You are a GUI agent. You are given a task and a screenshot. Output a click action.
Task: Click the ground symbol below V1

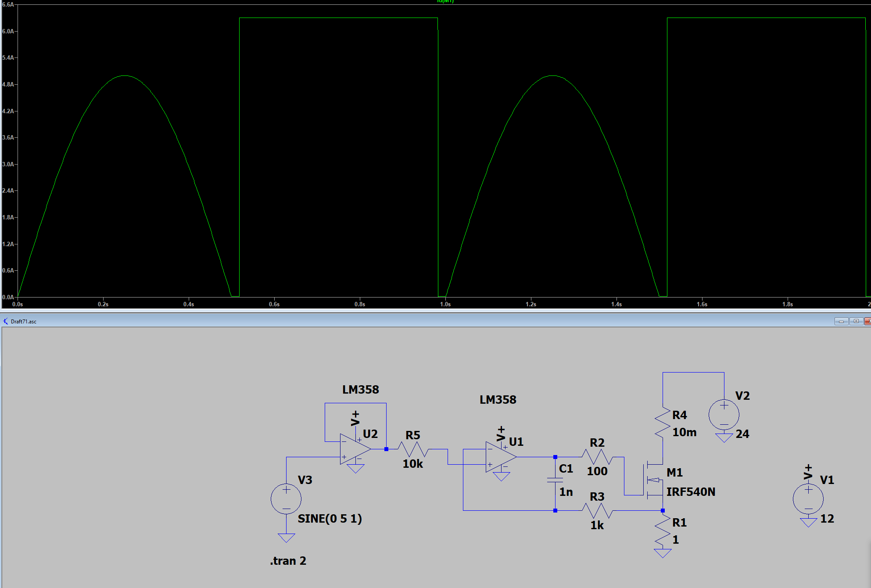(808, 522)
